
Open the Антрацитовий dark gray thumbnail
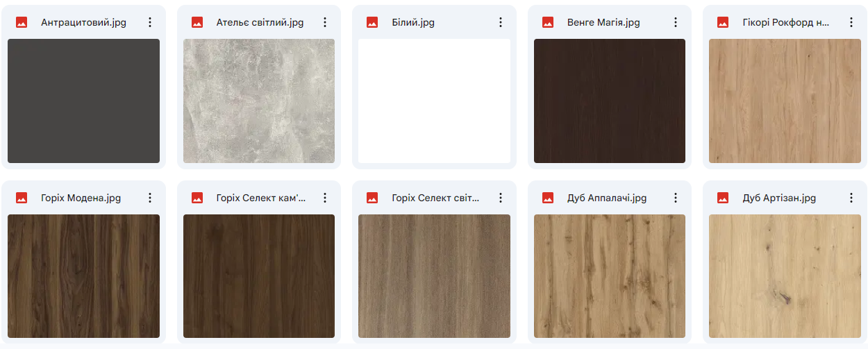pyautogui.click(x=83, y=101)
